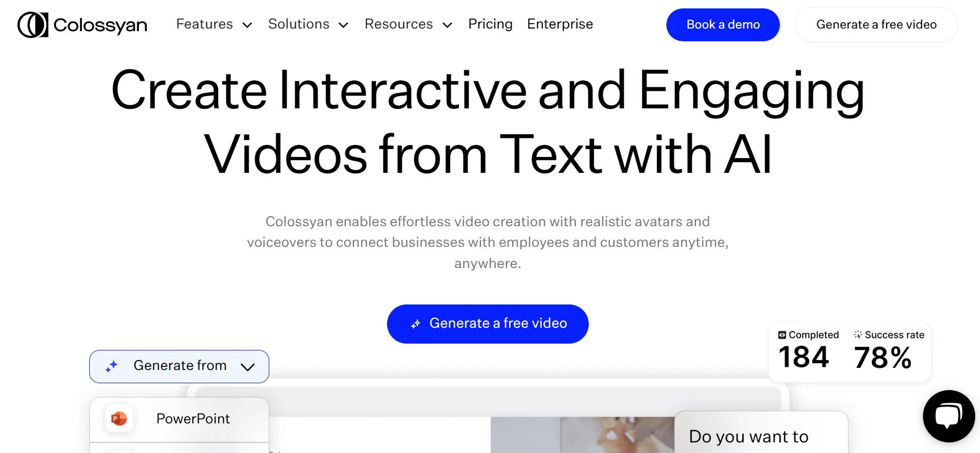980x453 pixels.
Task: Go to the Pricing page
Action: pos(490,24)
